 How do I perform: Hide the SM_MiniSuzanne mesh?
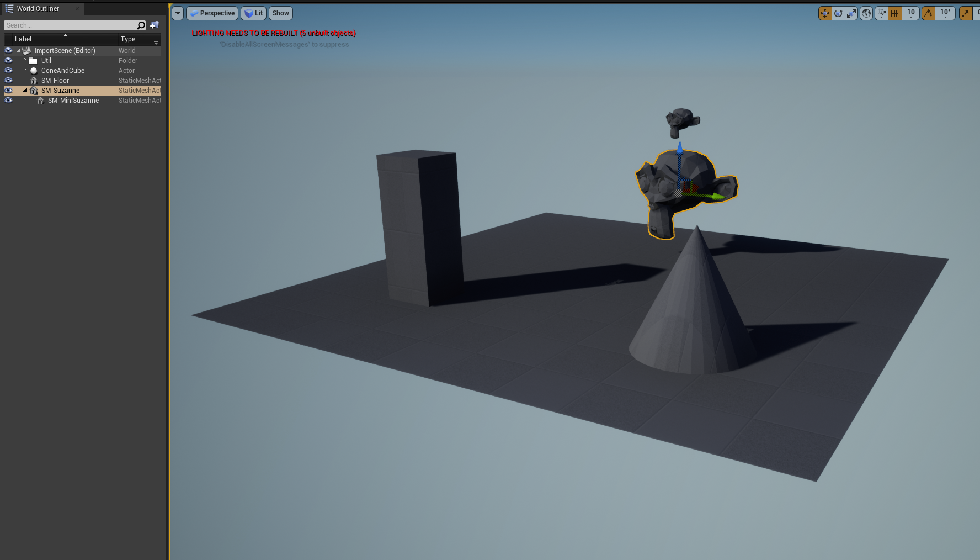click(x=8, y=101)
